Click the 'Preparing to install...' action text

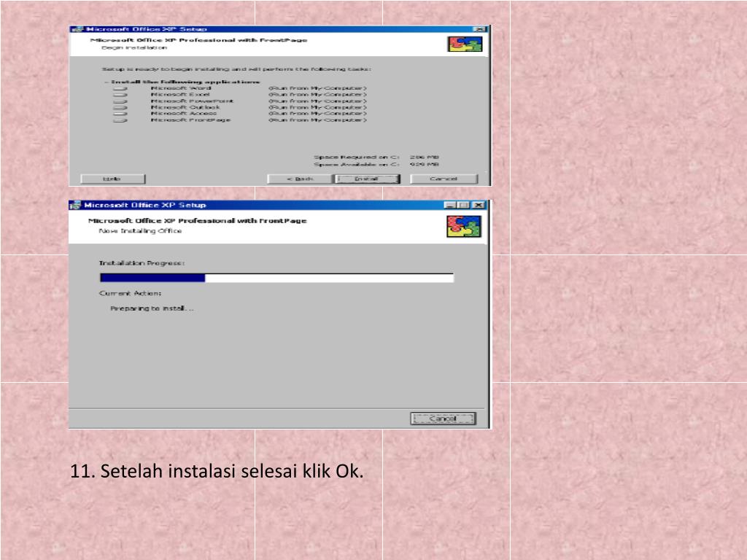(152, 308)
